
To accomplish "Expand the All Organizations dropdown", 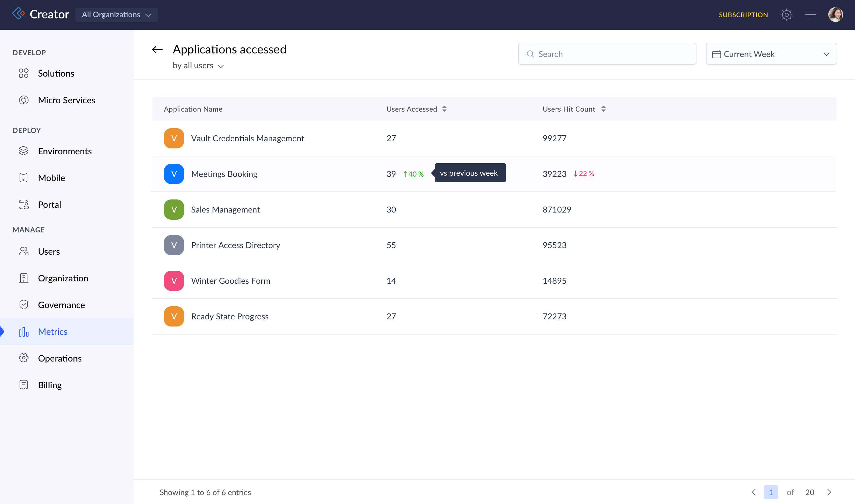I will [116, 15].
